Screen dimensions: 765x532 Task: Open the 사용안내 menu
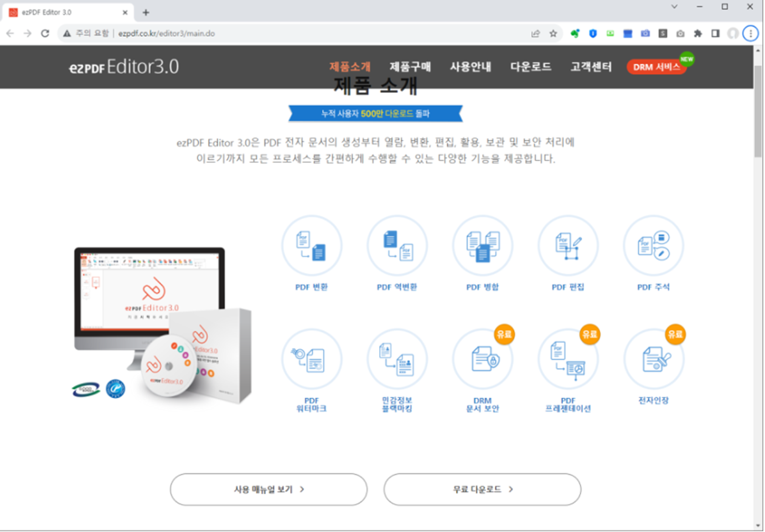471,66
